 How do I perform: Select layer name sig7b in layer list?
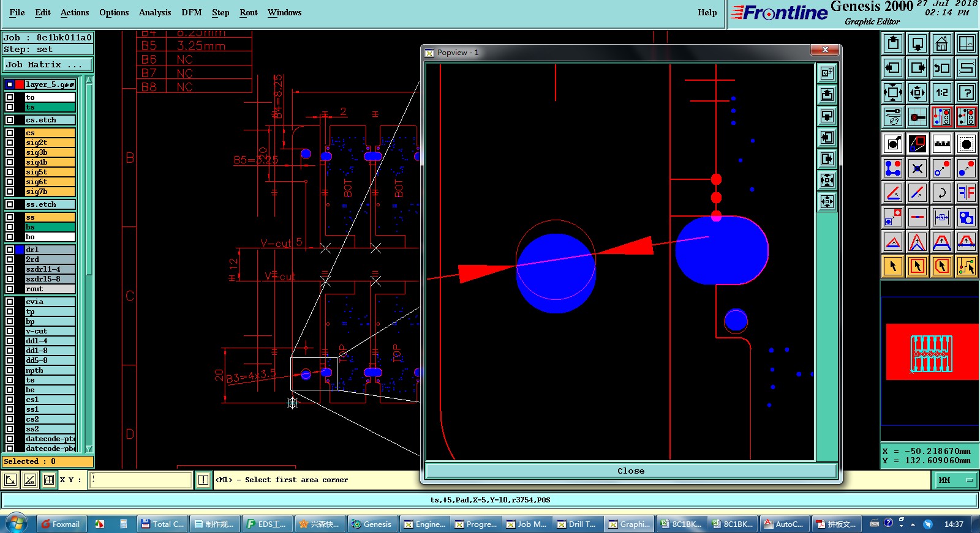pos(50,192)
